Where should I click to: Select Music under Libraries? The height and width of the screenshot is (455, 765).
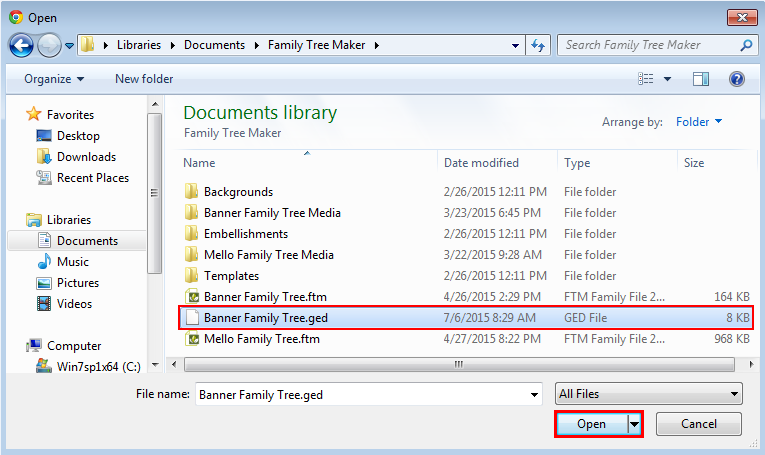(x=73, y=262)
